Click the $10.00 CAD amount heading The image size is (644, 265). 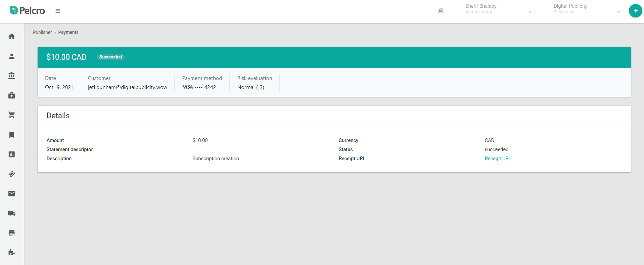tap(66, 57)
